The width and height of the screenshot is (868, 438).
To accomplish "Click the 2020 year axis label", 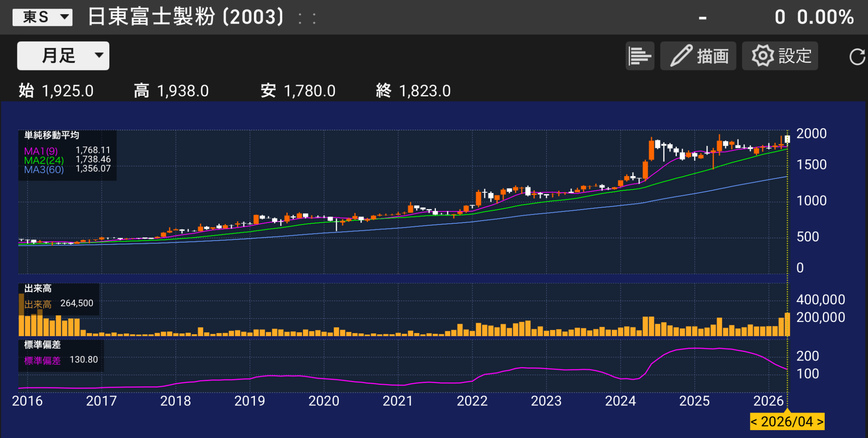I will point(323,401).
